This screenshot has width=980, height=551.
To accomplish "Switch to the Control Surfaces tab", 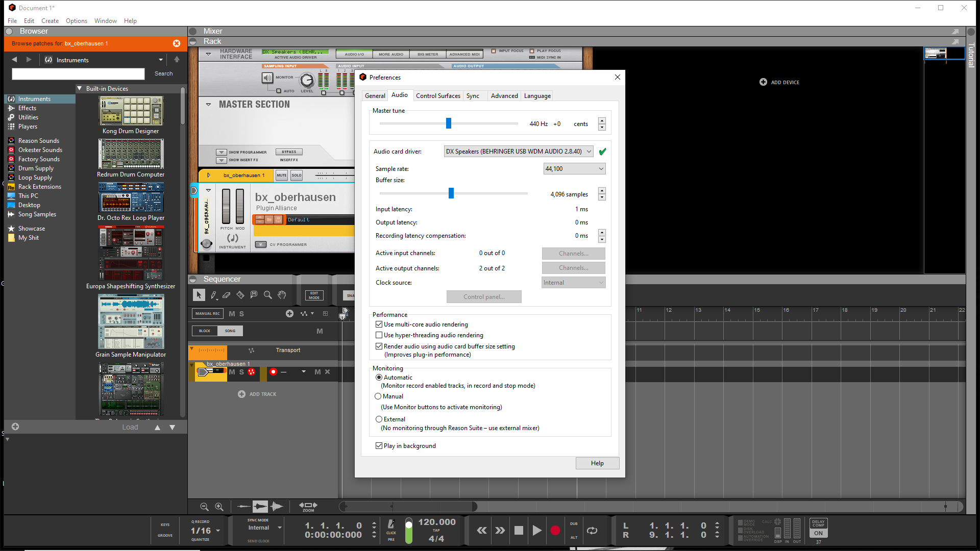I will click(438, 96).
